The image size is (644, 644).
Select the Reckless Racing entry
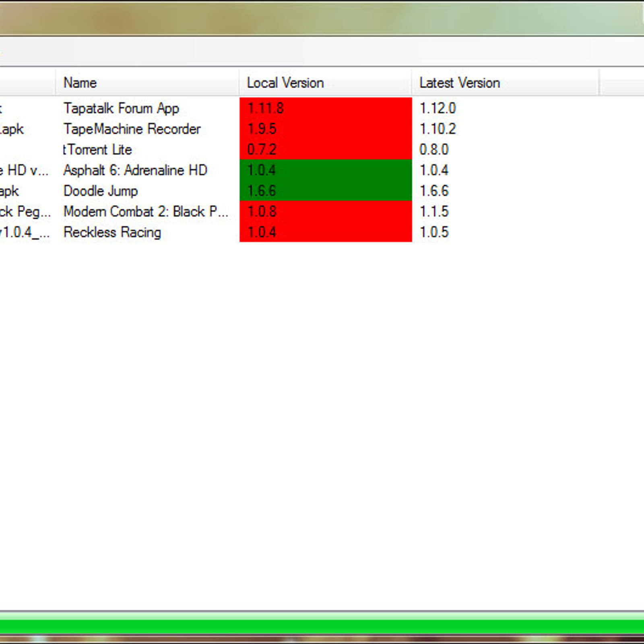coord(112,232)
